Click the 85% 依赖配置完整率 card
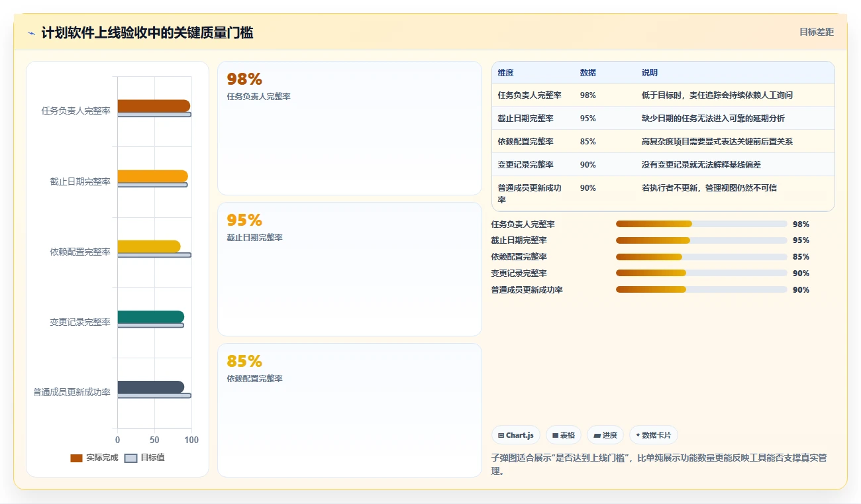This screenshot has height=504, width=861. coord(350,410)
